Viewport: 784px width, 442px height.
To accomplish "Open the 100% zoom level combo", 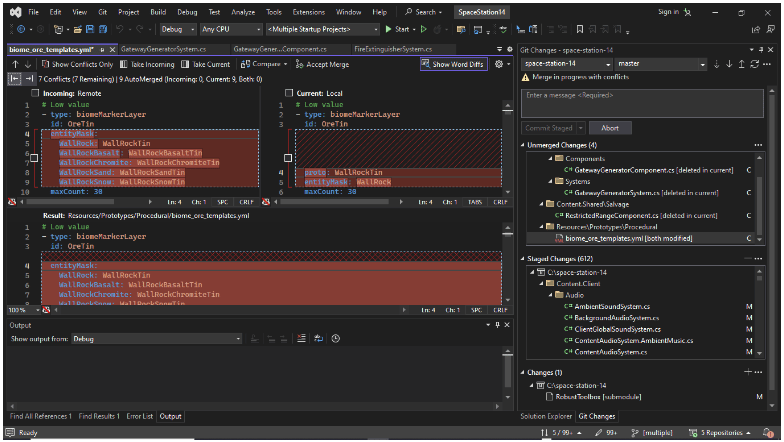I will point(24,310).
